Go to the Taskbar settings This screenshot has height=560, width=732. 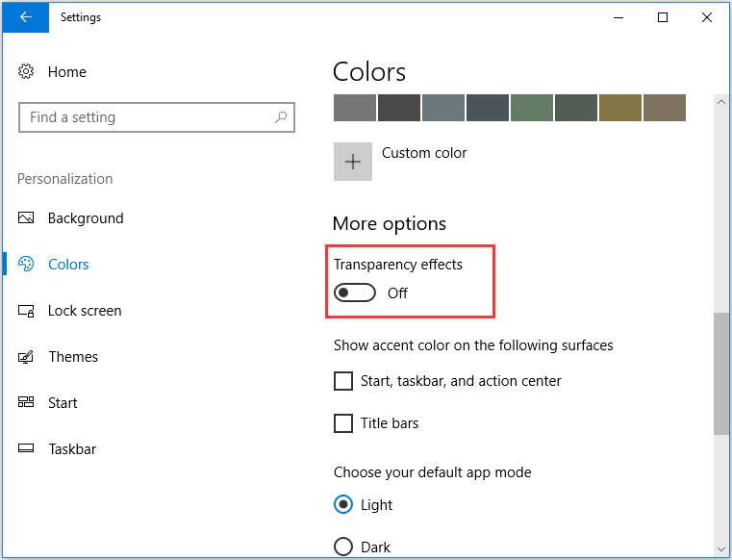[72, 448]
